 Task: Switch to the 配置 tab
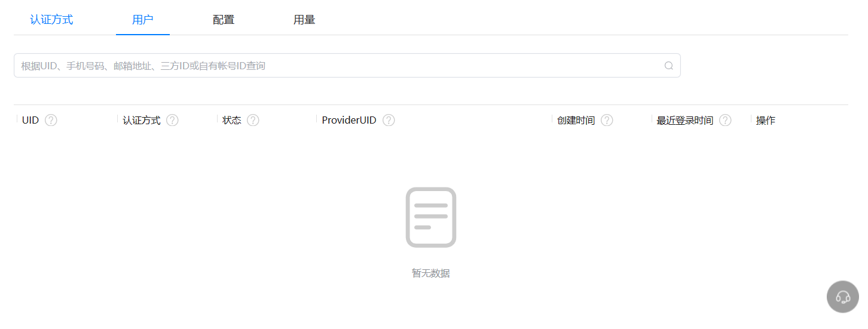224,20
